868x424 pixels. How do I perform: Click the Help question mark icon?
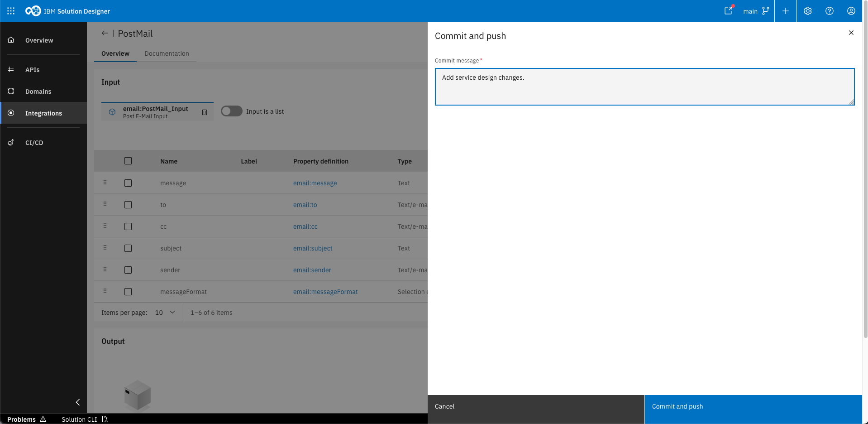pos(829,11)
